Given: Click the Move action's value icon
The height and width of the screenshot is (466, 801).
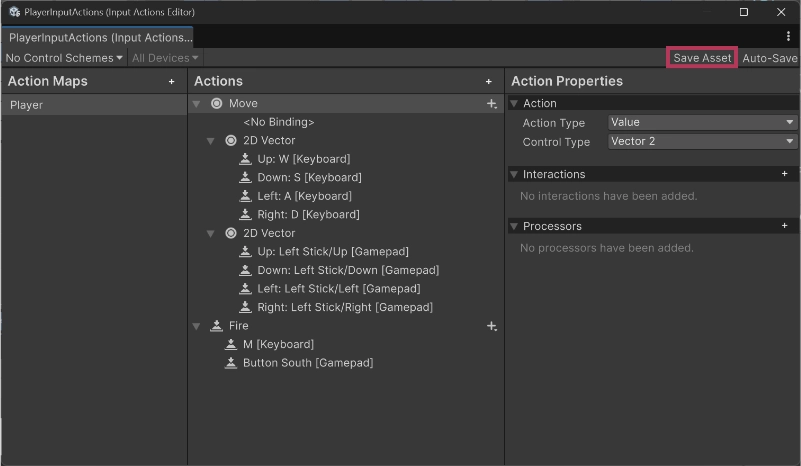Looking at the screenshot, I should coord(216,104).
